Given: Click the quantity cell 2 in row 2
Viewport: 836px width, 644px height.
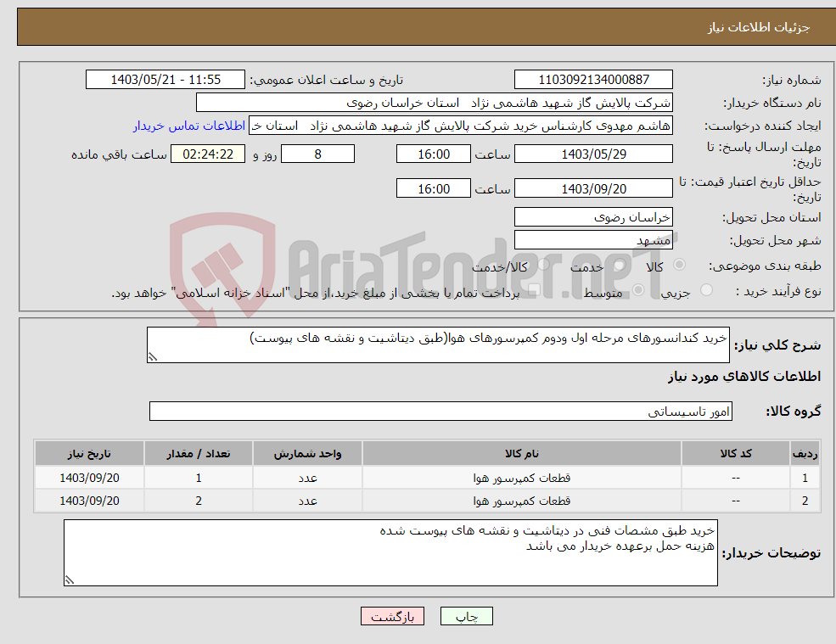Looking at the screenshot, I should point(199,501).
